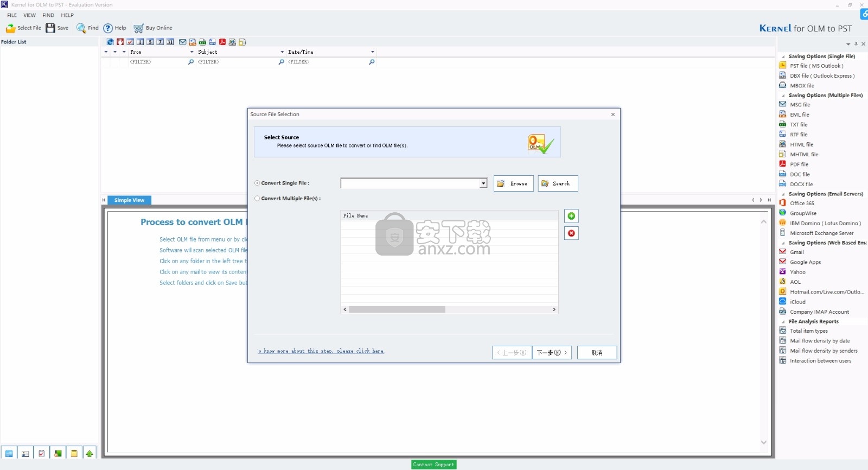Open the Calendar view icon in Folder List footer
The image size is (868, 470).
pyautogui.click(x=9, y=453)
